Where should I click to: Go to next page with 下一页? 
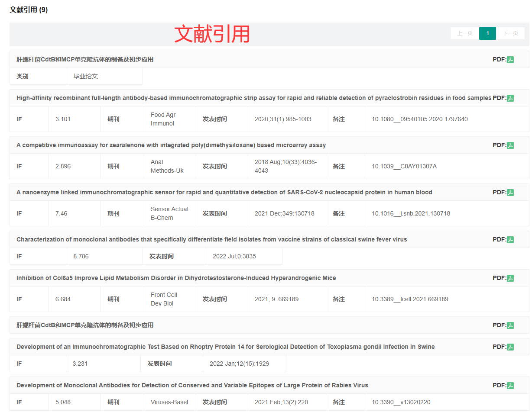pos(510,33)
